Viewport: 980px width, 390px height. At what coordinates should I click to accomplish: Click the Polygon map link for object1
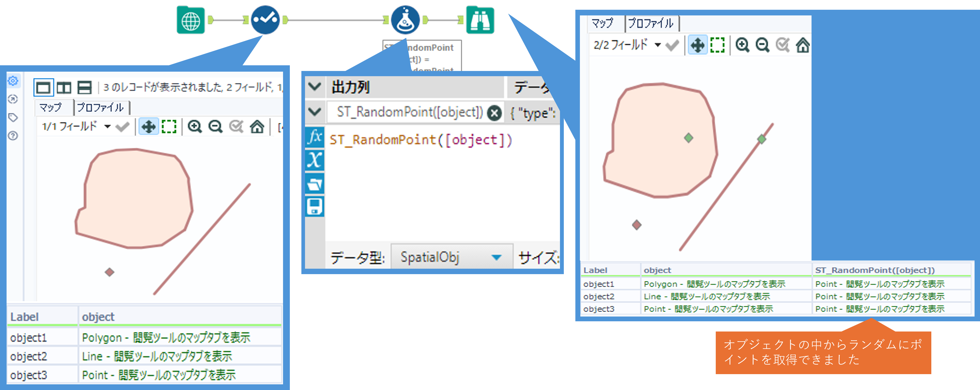point(166,337)
